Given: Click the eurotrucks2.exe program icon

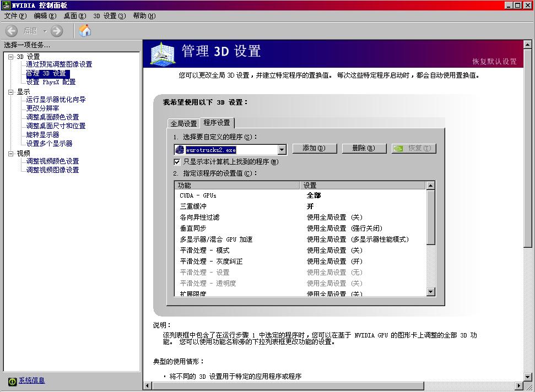Looking at the screenshot, I should (x=180, y=149).
